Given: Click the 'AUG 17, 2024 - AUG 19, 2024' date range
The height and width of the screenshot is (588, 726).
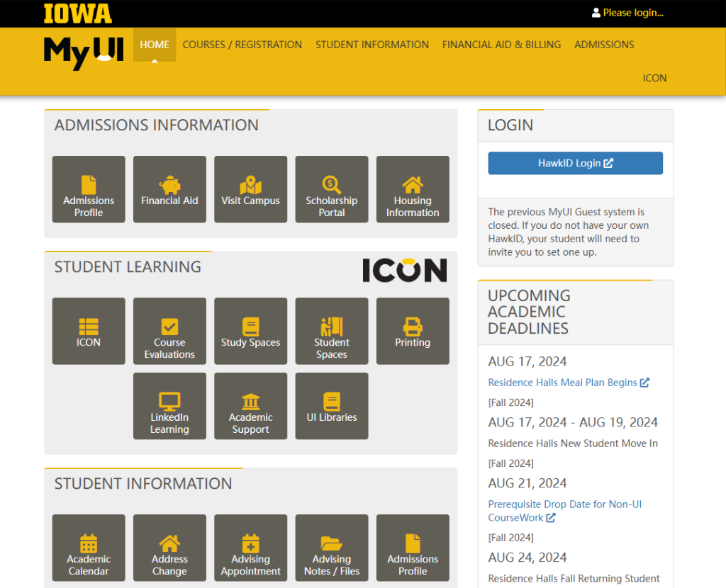Looking at the screenshot, I should [573, 422].
